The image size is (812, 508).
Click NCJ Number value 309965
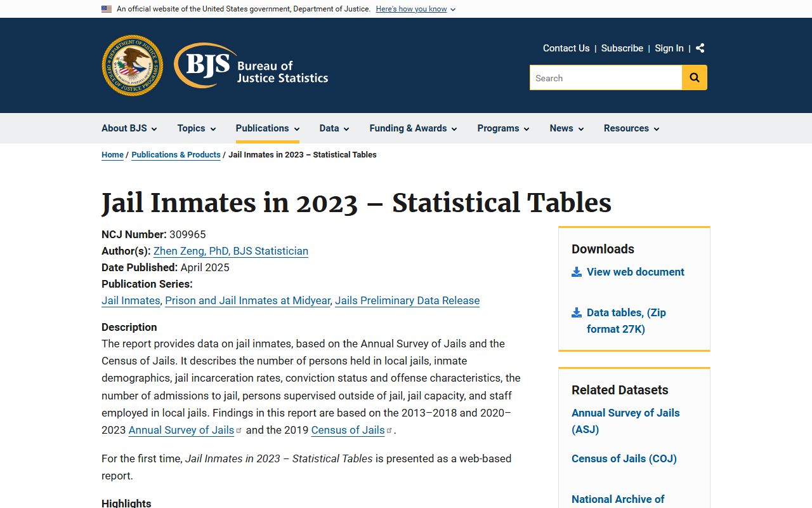(x=188, y=234)
